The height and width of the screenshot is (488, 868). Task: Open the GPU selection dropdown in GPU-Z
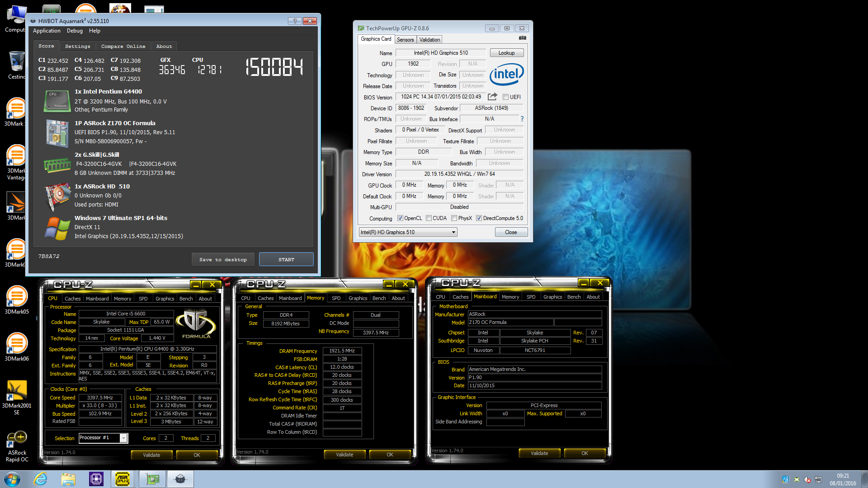pyautogui.click(x=408, y=232)
